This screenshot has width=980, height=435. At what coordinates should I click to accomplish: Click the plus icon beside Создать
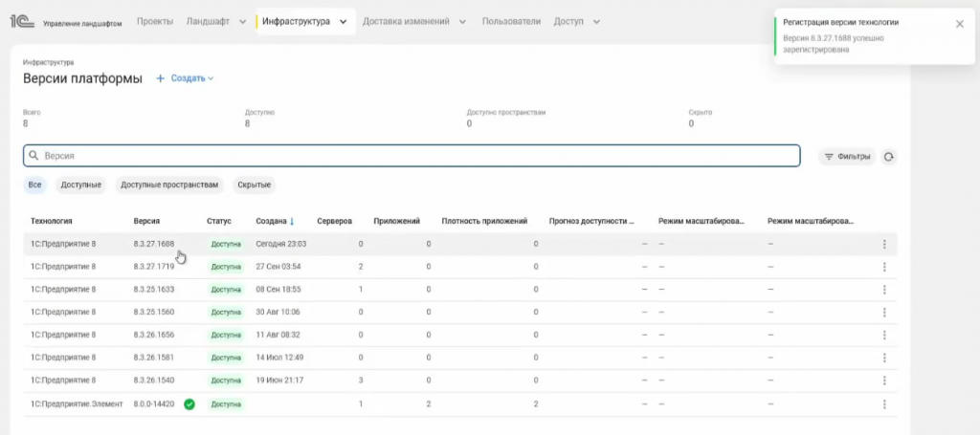[160, 78]
